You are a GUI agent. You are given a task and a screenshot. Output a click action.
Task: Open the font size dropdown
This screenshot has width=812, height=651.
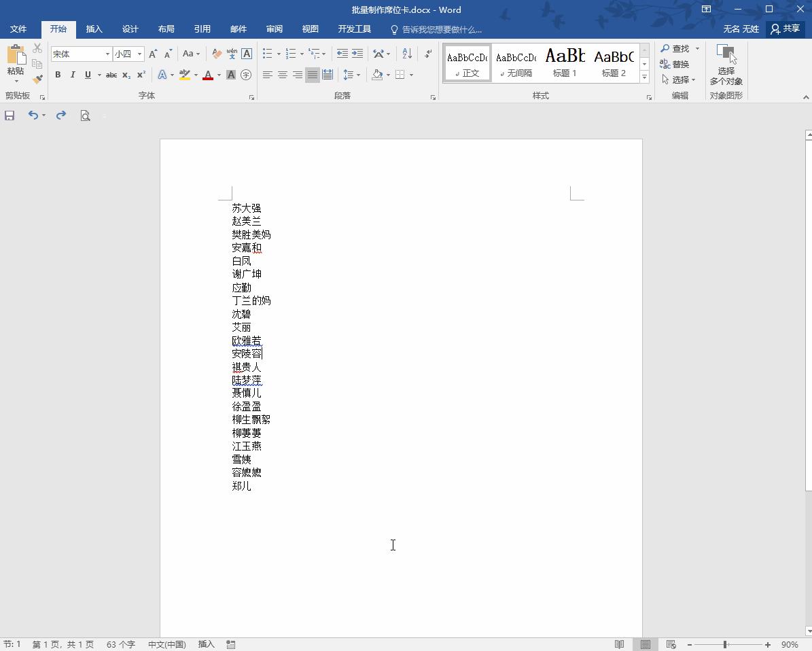139,53
